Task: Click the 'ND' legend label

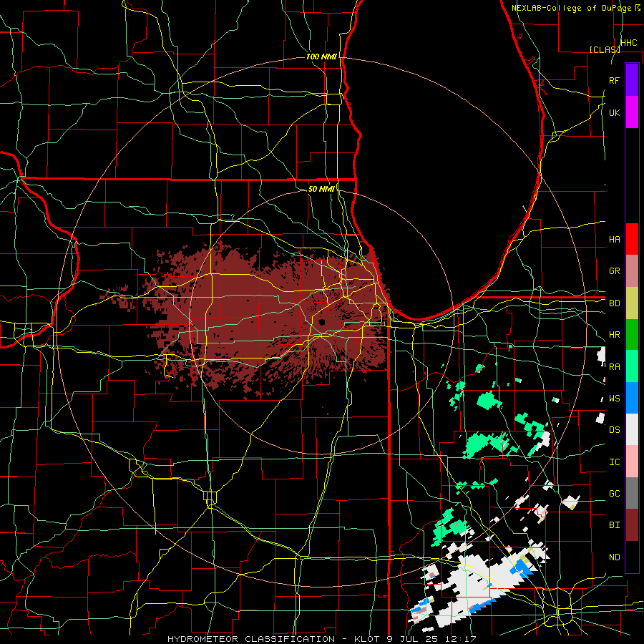Action: [x=615, y=557]
